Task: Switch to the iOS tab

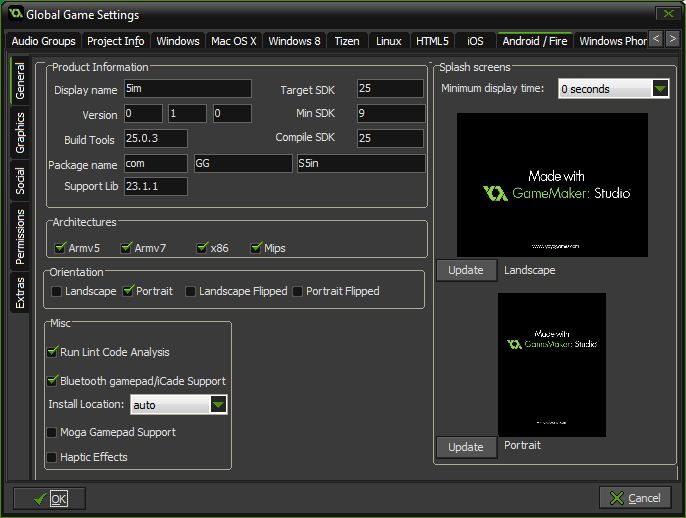Action: (x=475, y=41)
